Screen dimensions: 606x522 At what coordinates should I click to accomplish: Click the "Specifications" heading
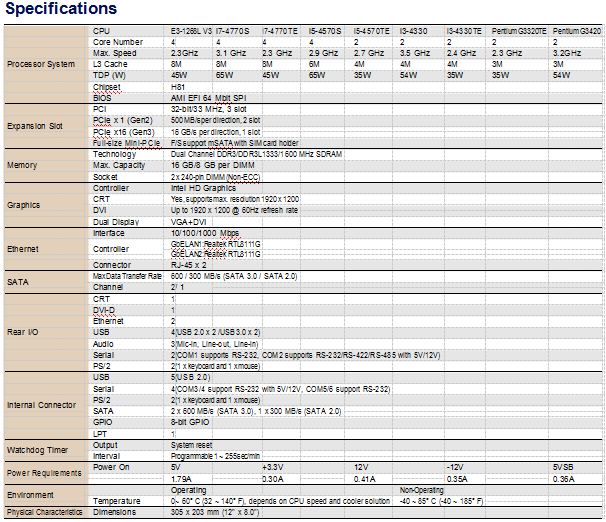[61, 9]
